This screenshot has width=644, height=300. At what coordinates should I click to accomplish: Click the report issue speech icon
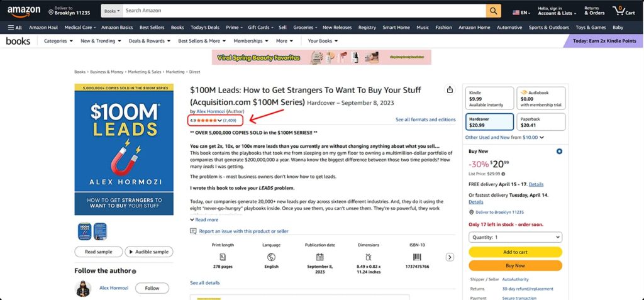[193, 231]
